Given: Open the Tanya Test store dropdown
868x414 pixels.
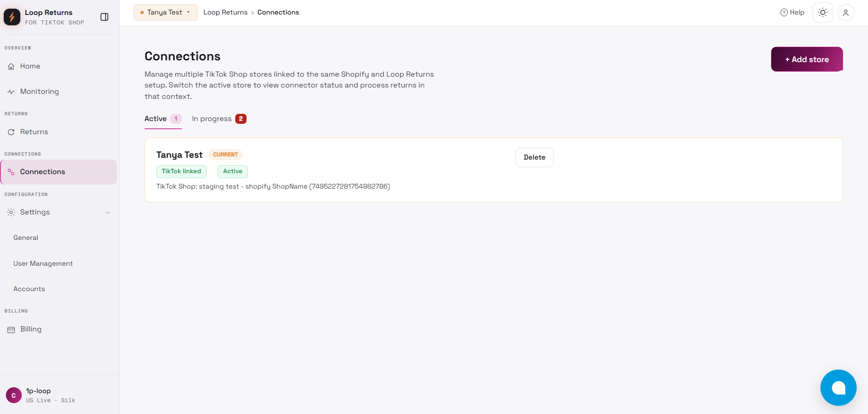Looking at the screenshot, I should pos(165,12).
